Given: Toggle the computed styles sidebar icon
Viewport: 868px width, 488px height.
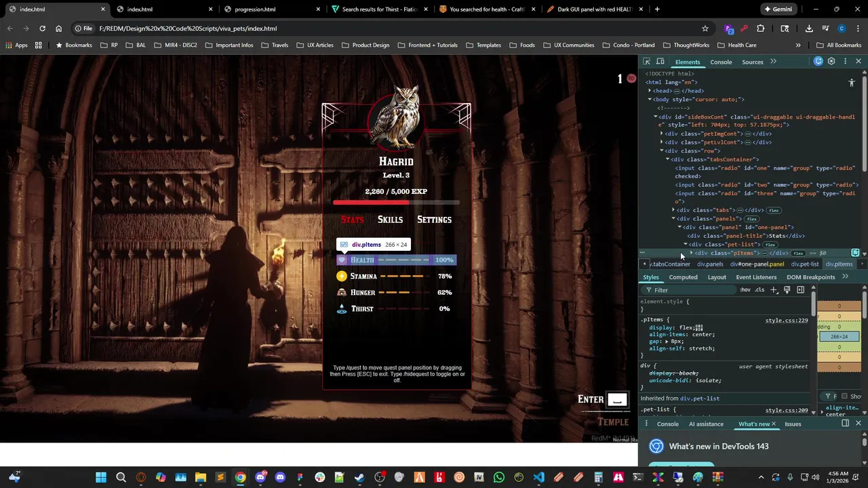Looking at the screenshot, I should point(800,290).
